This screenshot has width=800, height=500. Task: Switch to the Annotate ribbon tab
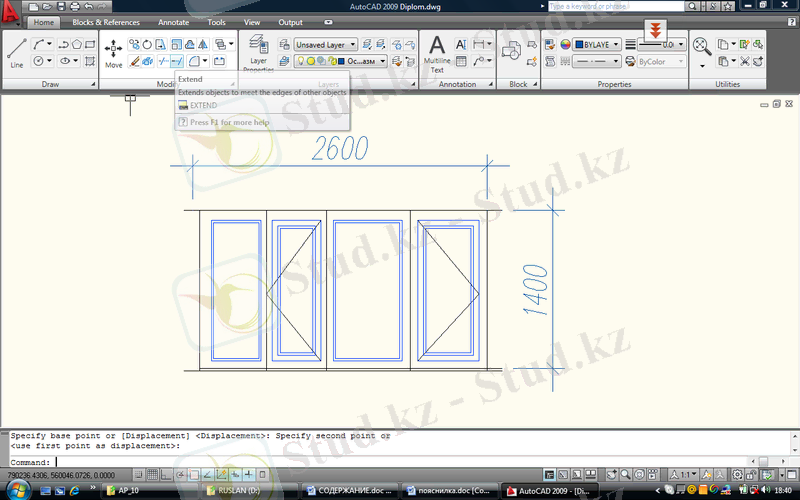[173, 22]
